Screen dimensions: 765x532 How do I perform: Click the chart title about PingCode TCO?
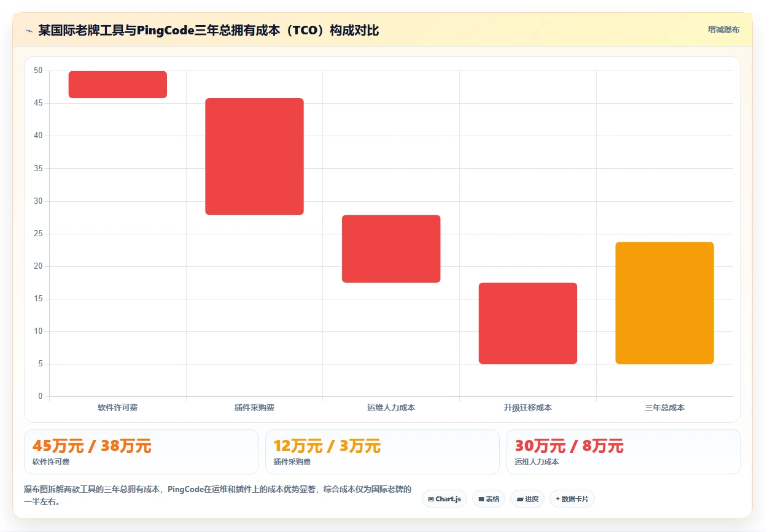pos(208,30)
